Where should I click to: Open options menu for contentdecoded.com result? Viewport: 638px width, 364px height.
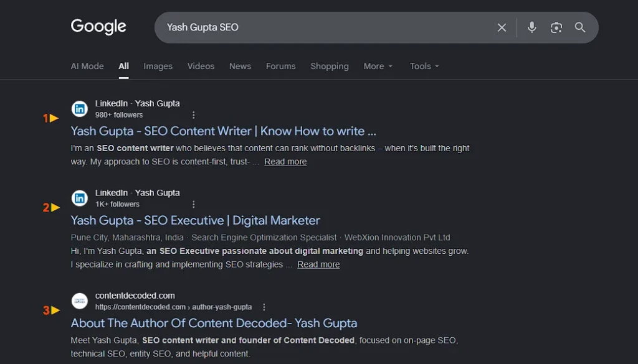click(x=264, y=307)
